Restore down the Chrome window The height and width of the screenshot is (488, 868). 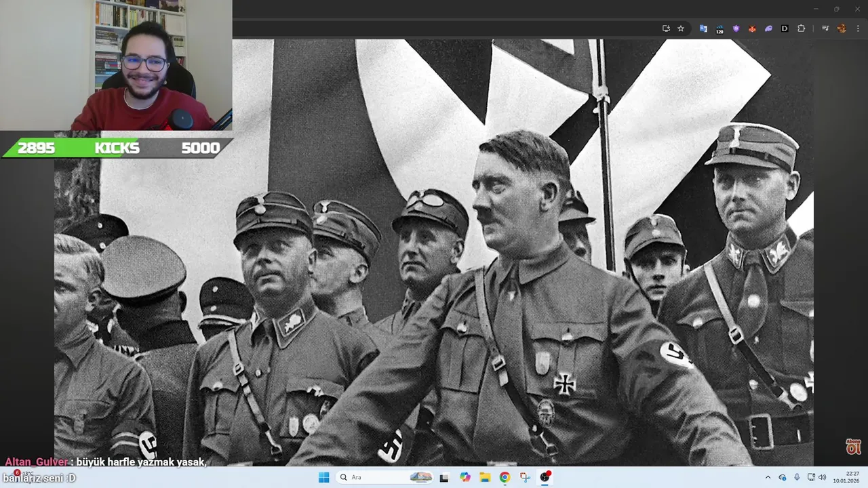[x=836, y=9]
